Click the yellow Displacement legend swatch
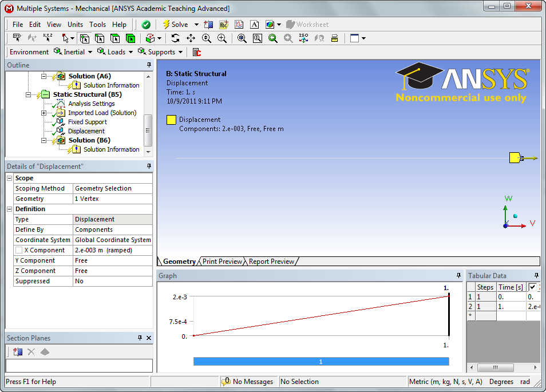Image resolution: width=546 pixels, height=392 pixels. coord(171,120)
